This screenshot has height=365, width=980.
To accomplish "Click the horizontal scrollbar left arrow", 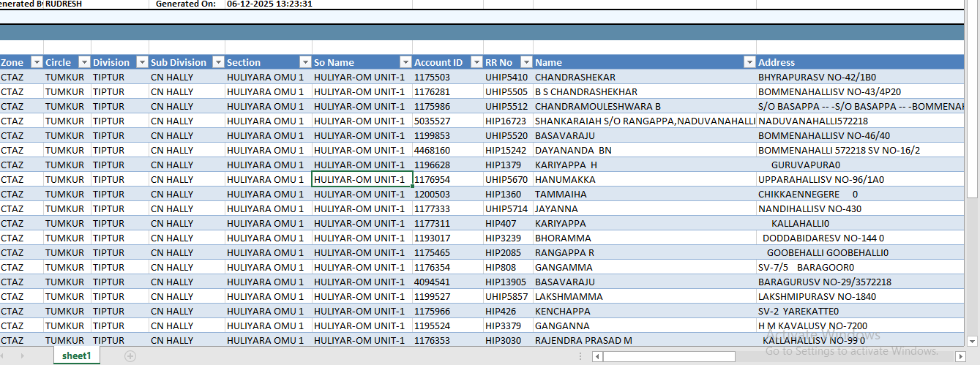I will point(597,356).
